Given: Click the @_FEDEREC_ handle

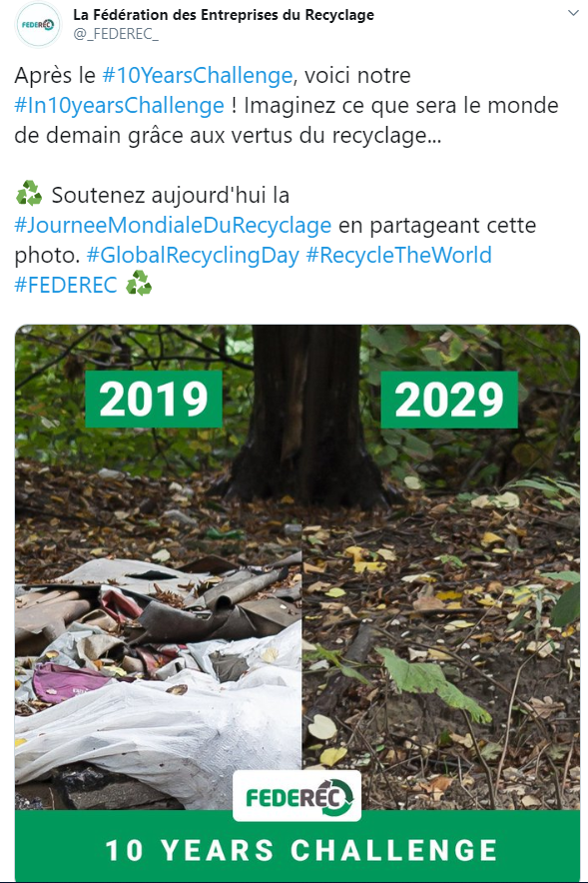Looking at the screenshot, I should tap(116, 34).
